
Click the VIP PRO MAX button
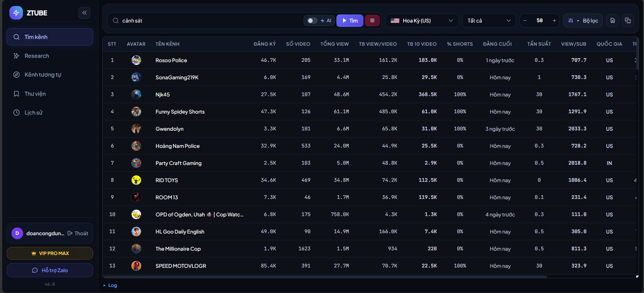point(50,253)
